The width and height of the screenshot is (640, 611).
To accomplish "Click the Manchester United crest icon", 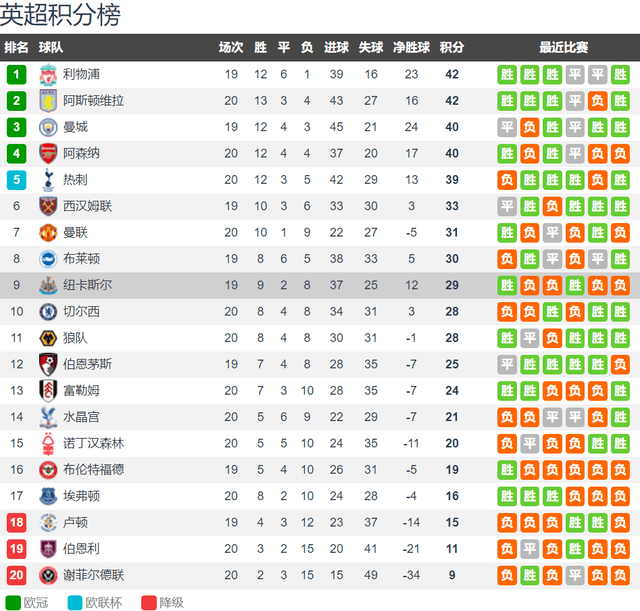I will coord(48,233).
